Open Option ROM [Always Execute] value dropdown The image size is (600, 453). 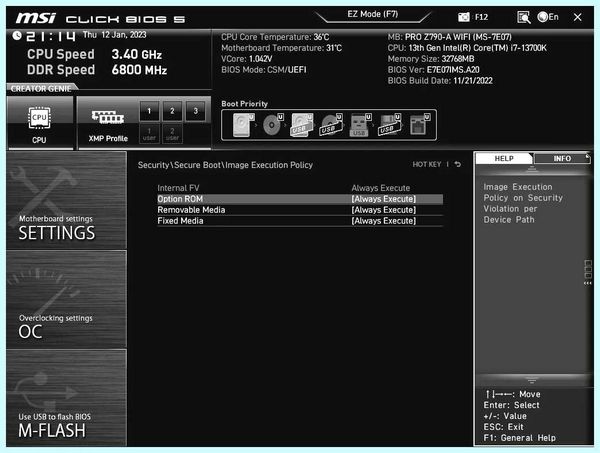pyautogui.click(x=383, y=199)
